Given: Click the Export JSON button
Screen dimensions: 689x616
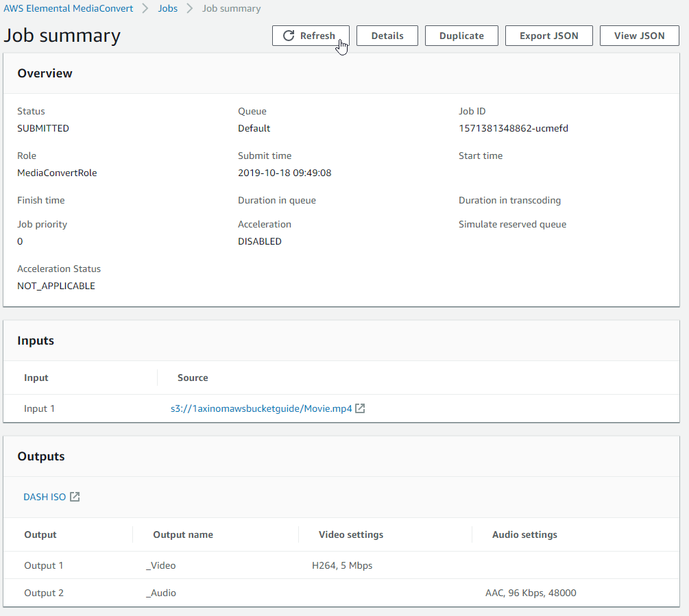Looking at the screenshot, I should tap(548, 36).
